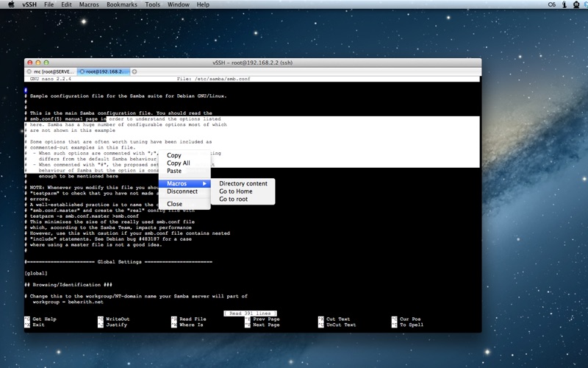Choose Go to root macro
Viewport: 588px width, 368px height.
(234, 199)
